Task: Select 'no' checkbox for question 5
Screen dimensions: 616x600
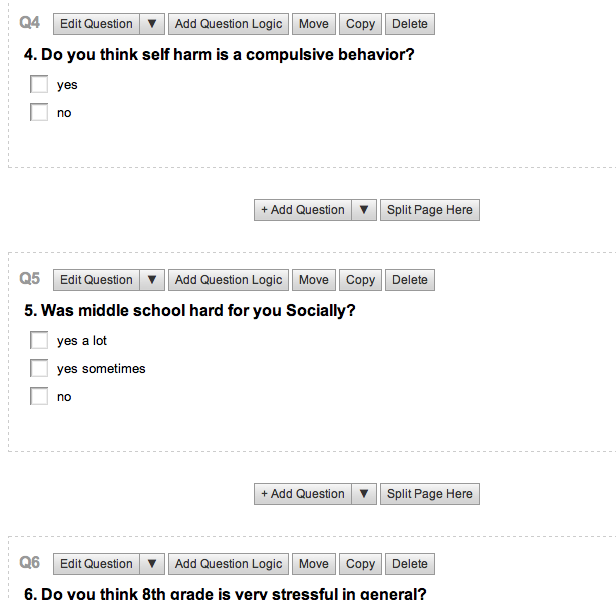Action: pos(39,397)
